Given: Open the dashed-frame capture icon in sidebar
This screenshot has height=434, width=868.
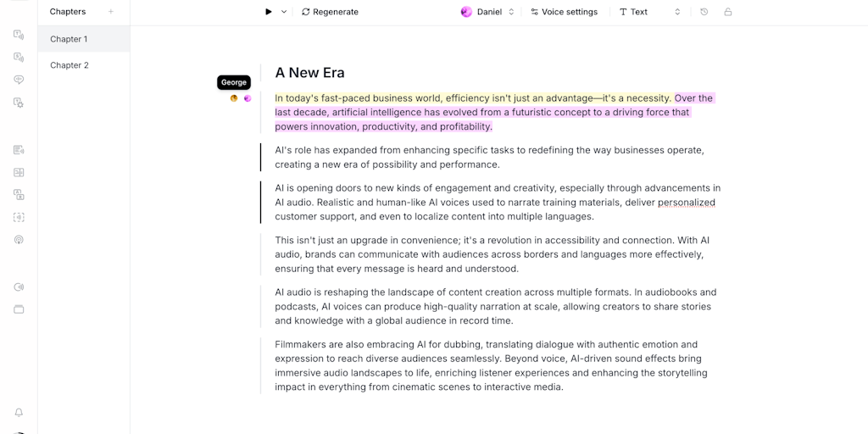Looking at the screenshot, I should [x=19, y=217].
